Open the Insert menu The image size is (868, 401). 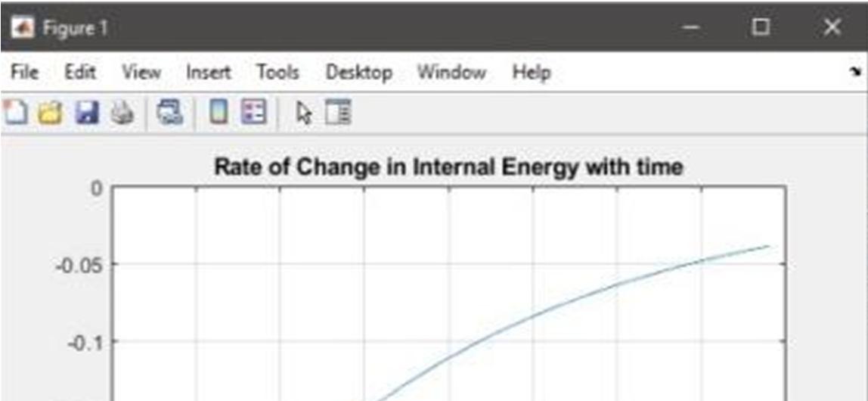[208, 72]
